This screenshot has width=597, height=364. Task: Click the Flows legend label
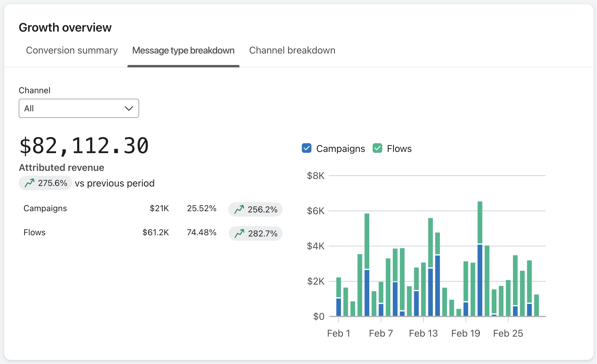point(399,149)
